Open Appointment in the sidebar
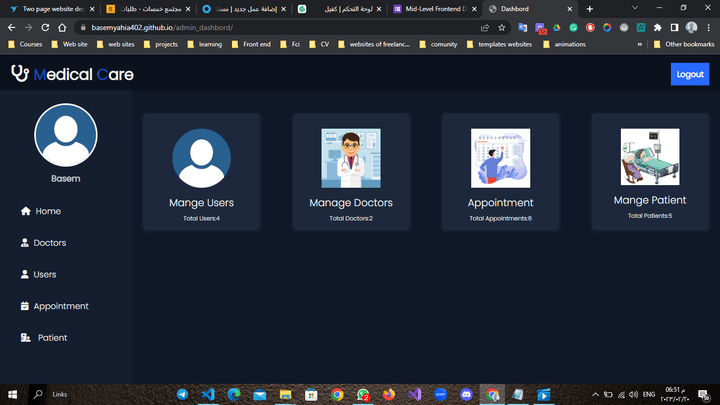This screenshot has height=405, width=720. point(55,306)
